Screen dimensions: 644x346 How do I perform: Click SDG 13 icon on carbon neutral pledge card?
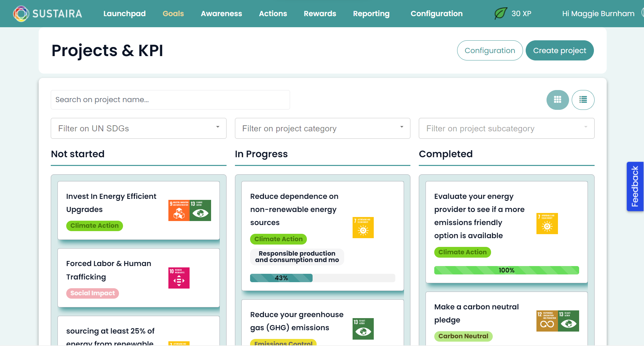[x=568, y=321]
